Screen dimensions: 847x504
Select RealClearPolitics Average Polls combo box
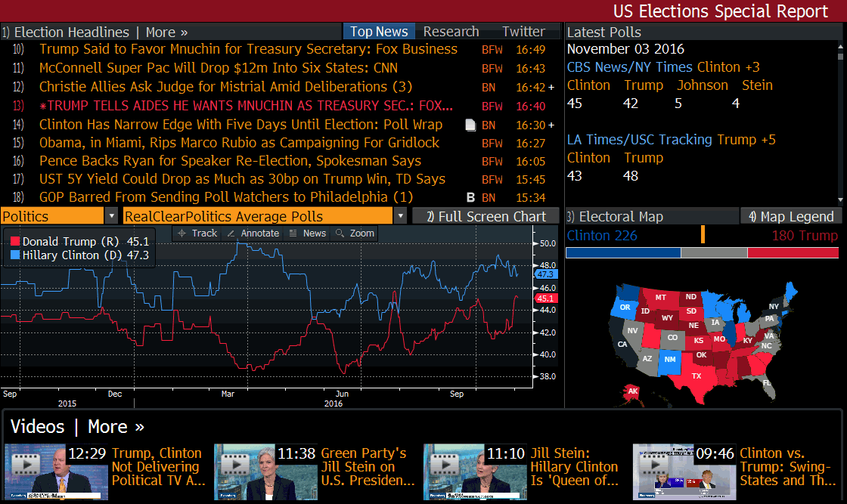[x=258, y=216]
